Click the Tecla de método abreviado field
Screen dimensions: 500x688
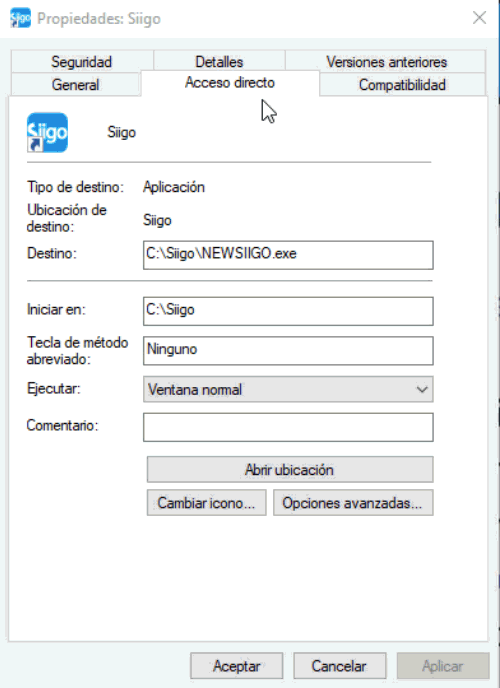click(288, 351)
